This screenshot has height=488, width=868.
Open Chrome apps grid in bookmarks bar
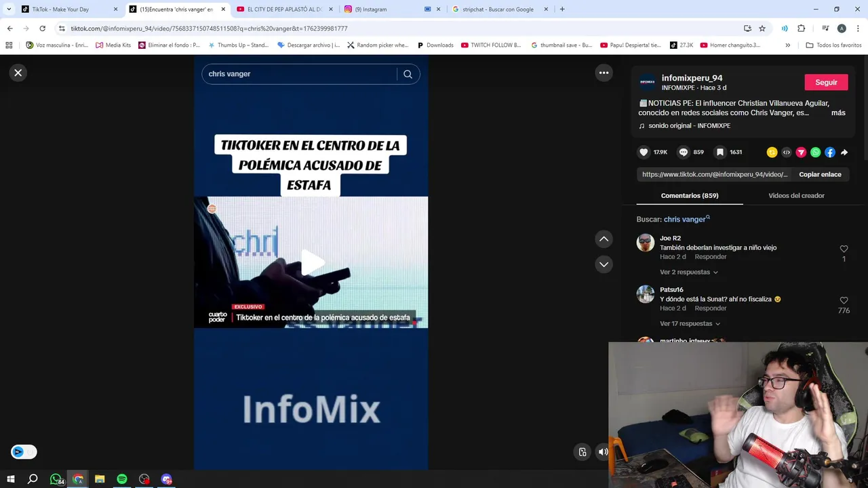(9, 45)
